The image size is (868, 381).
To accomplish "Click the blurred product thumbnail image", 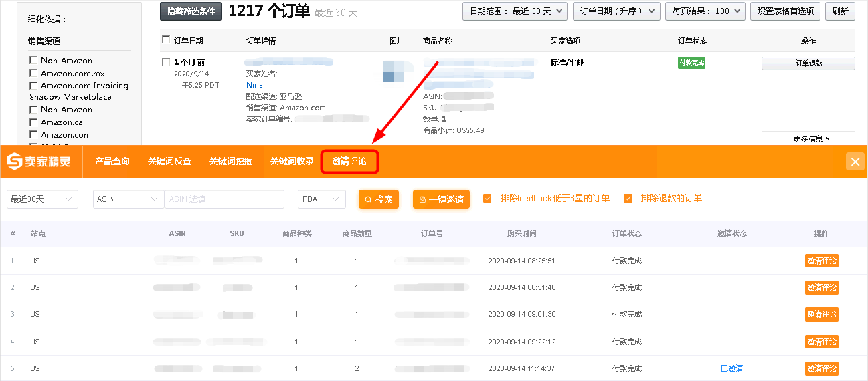I will 394,72.
